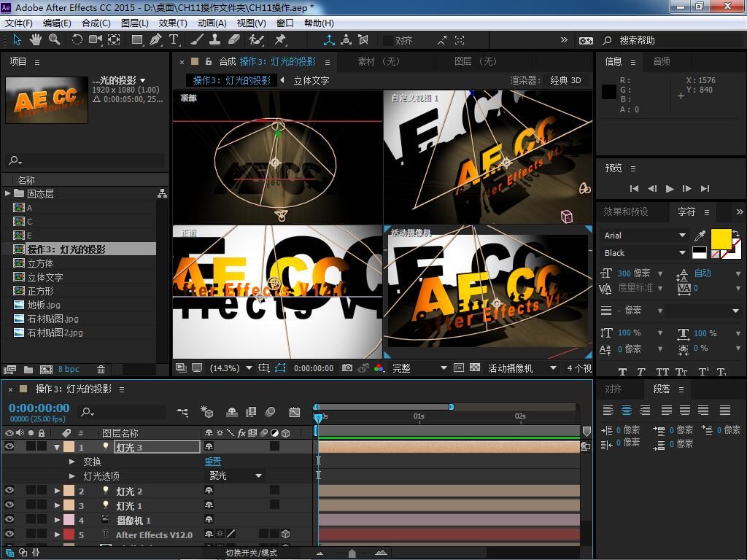747x560 pixels.
Task: Play the preview
Action: click(670, 189)
